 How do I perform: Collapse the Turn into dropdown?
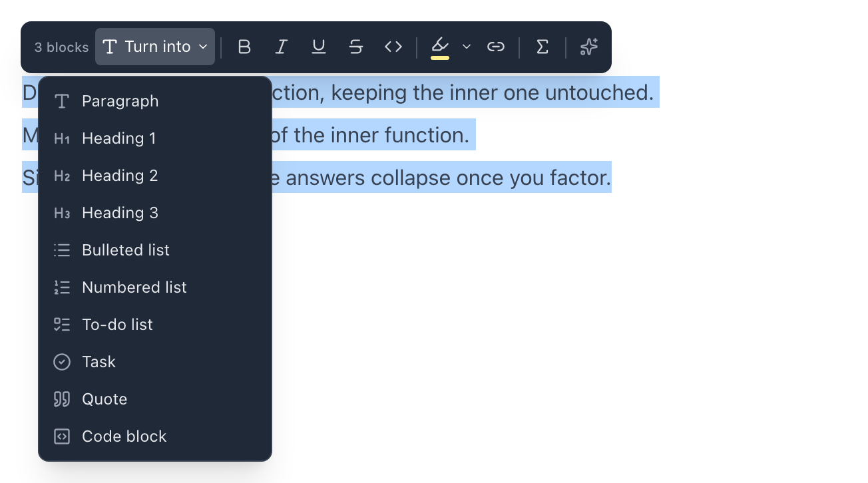(x=155, y=47)
